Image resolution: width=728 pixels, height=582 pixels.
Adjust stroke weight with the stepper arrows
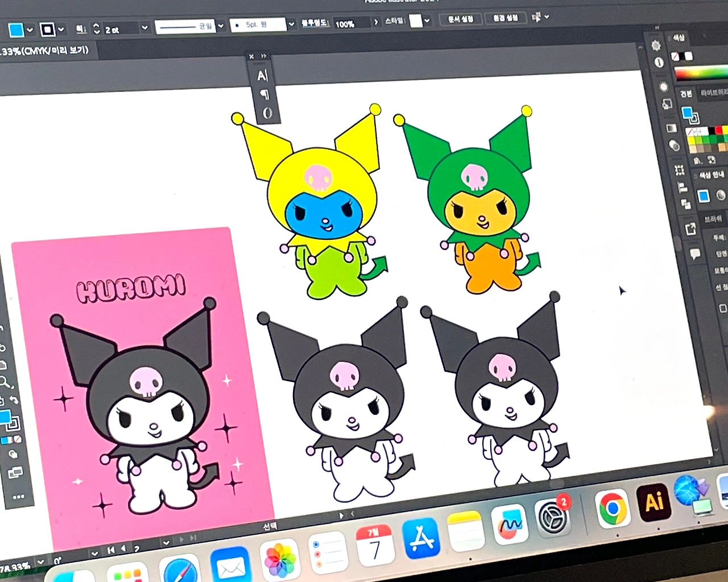tap(96, 28)
